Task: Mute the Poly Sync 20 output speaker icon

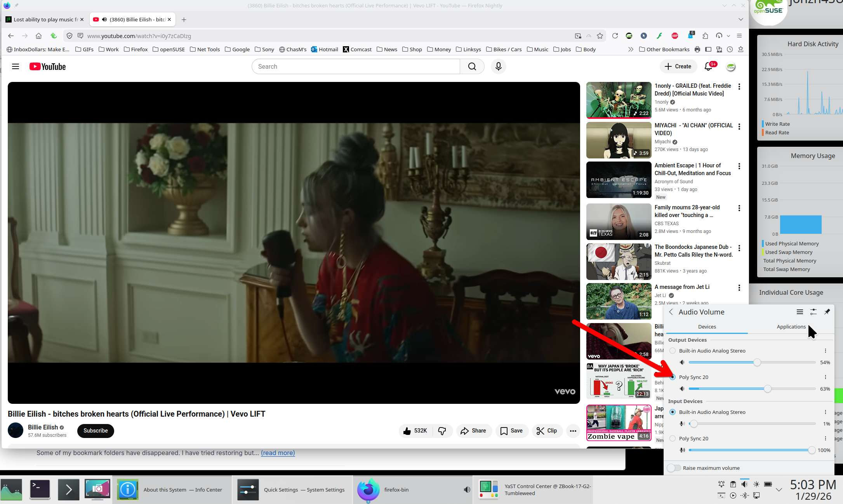Action: pyautogui.click(x=682, y=389)
